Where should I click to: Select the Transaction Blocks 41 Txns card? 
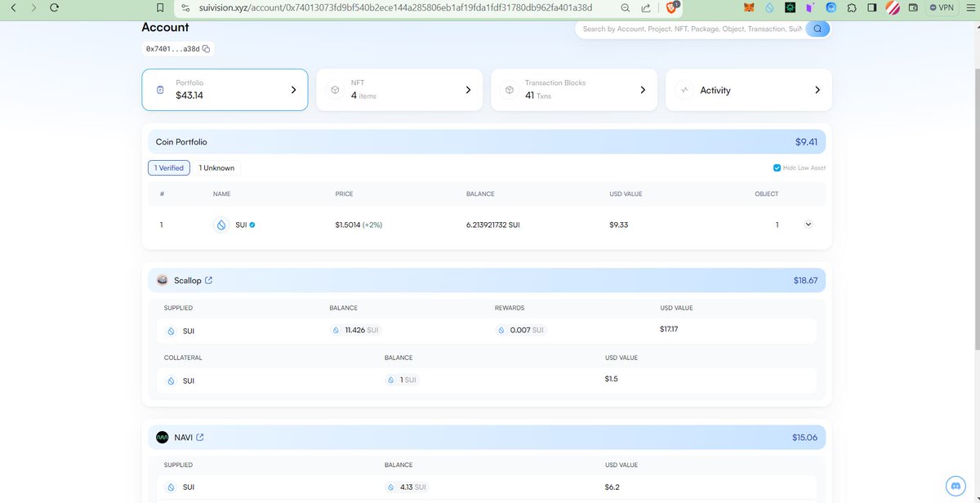tap(574, 90)
